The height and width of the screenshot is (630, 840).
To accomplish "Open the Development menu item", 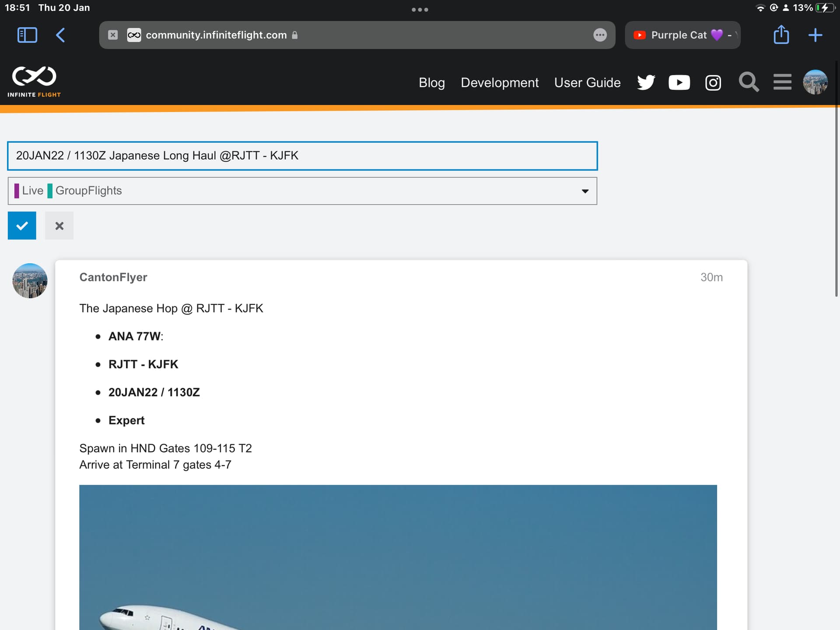I will coord(499,83).
